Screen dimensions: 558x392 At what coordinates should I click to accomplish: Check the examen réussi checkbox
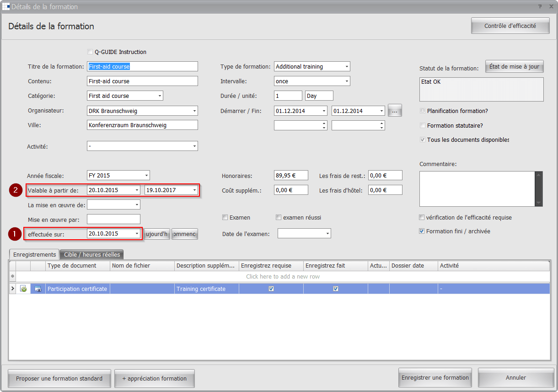[279, 218]
